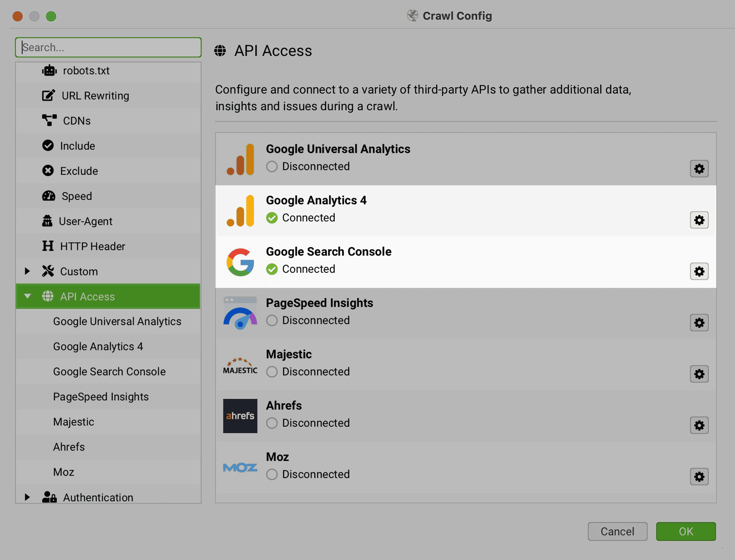Select Majestic in sidebar tree
This screenshot has width=735, height=560.
click(108, 422)
